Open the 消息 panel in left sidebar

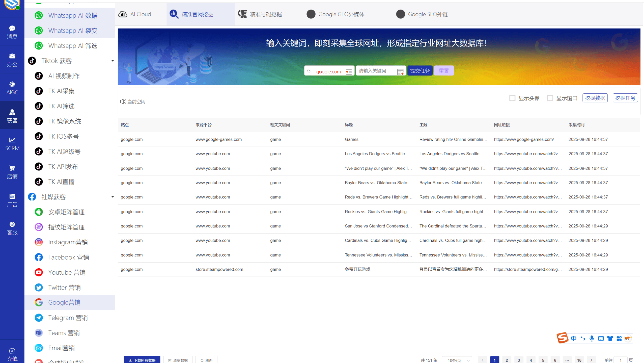click(12, 32)
